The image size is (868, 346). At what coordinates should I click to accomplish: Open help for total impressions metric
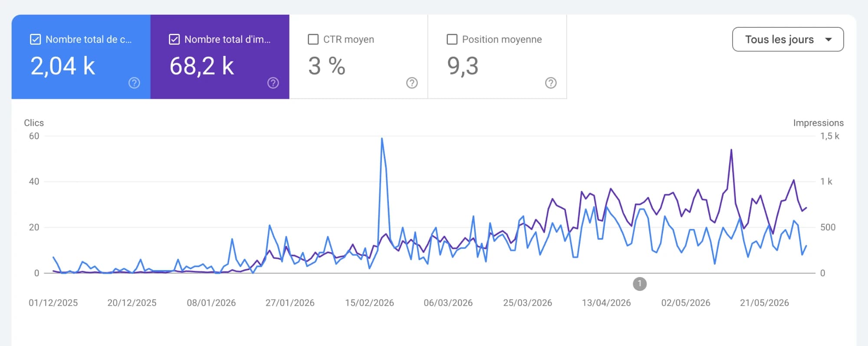pyautogui.click(x=273, y=83)
